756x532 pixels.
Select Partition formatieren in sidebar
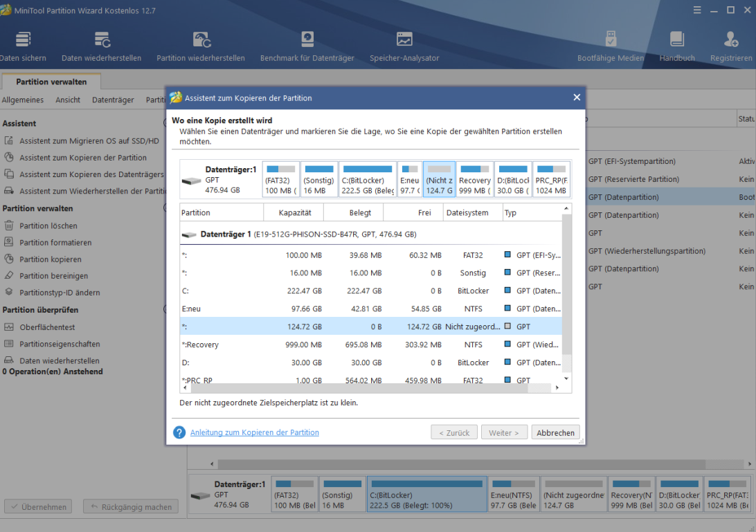55,242
